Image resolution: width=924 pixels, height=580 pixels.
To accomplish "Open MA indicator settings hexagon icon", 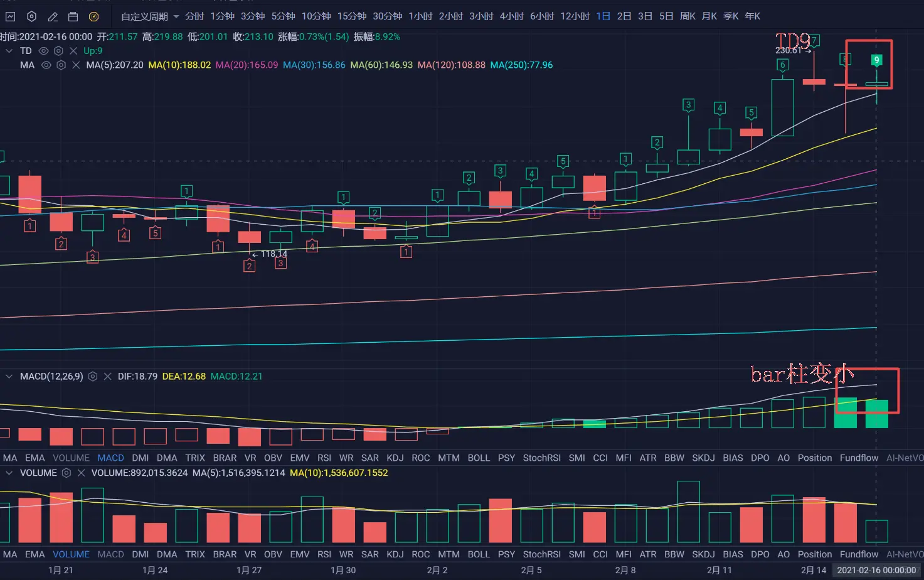I will tap(61, 65).
